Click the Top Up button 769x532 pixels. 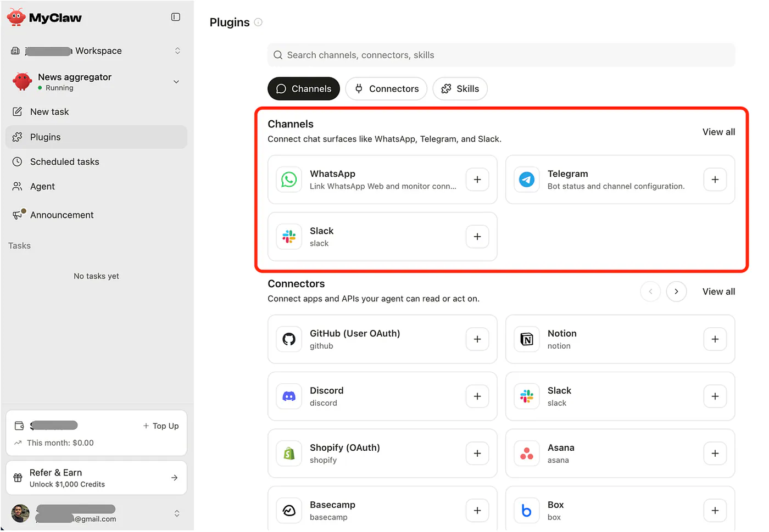(x=161, y=426)
